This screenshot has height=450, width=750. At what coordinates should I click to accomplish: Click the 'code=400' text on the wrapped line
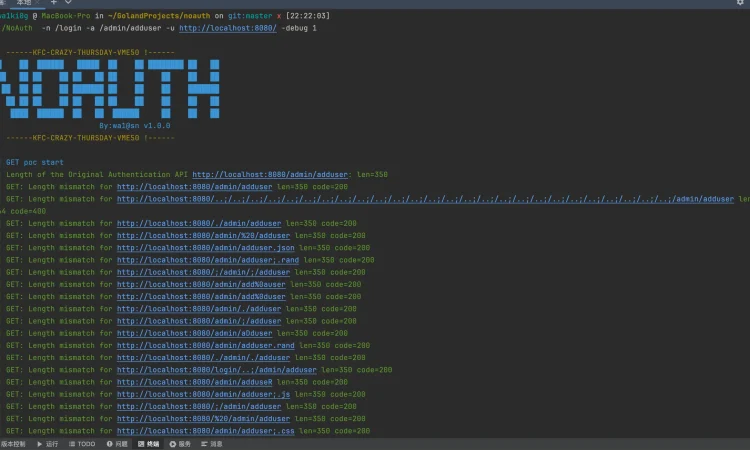[x=28, y=211]
